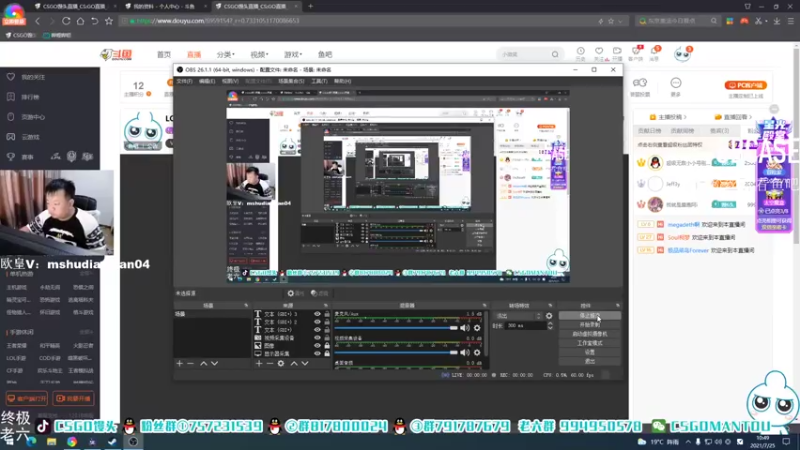The height and width of the screenshot is (450, 800).
Task: Select the scene item in Scenes list
Action: 212,314
